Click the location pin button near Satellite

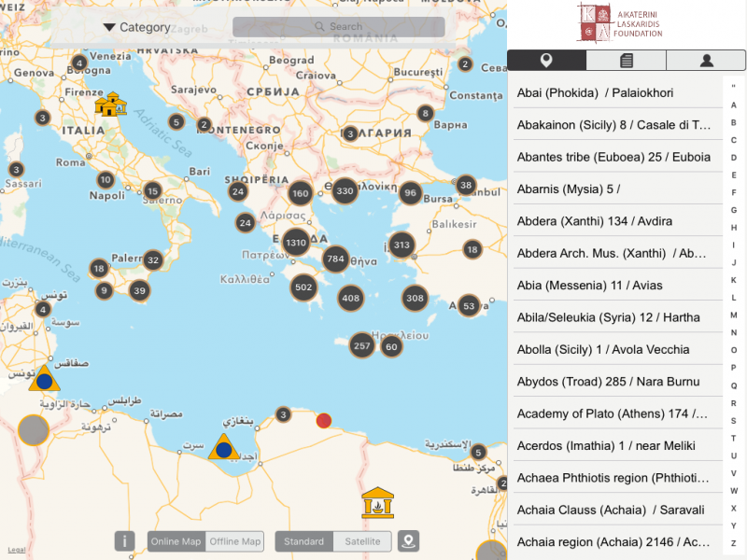[x=408, y=541]
